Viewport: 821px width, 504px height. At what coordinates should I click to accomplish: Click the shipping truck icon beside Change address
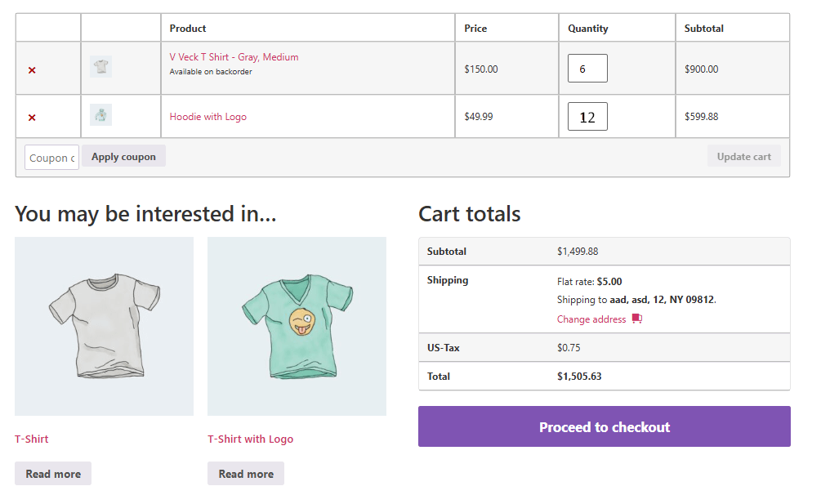(636, 319)
